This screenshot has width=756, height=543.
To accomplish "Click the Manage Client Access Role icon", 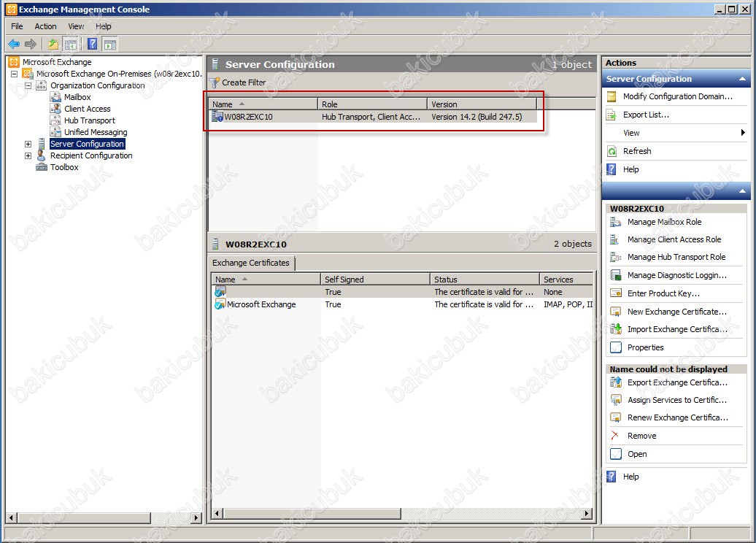I will coord(616,239).
